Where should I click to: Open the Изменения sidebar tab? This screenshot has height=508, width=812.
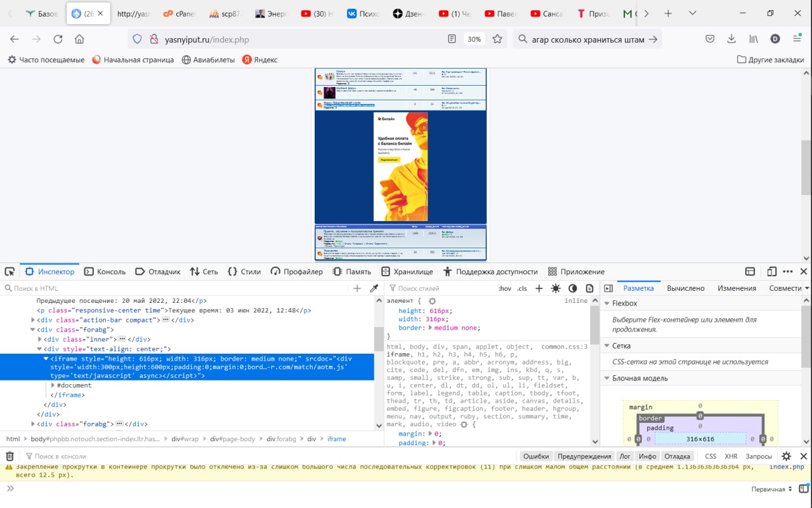pyautogui.click(x=737, y=288)
